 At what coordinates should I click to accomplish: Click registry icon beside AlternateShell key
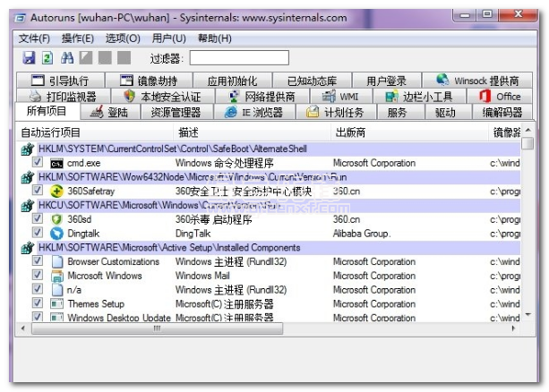(27, 149)
